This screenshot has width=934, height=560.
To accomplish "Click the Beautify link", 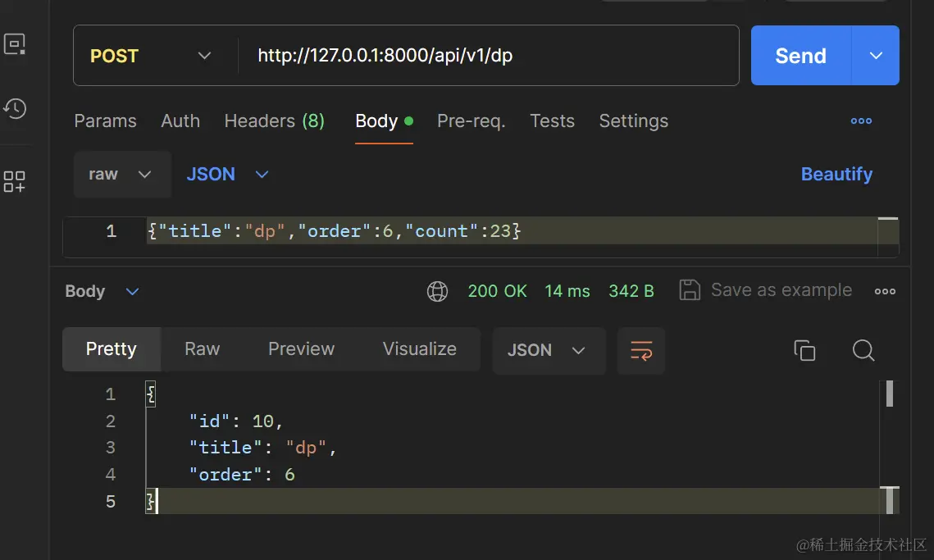I will (836, 174).
